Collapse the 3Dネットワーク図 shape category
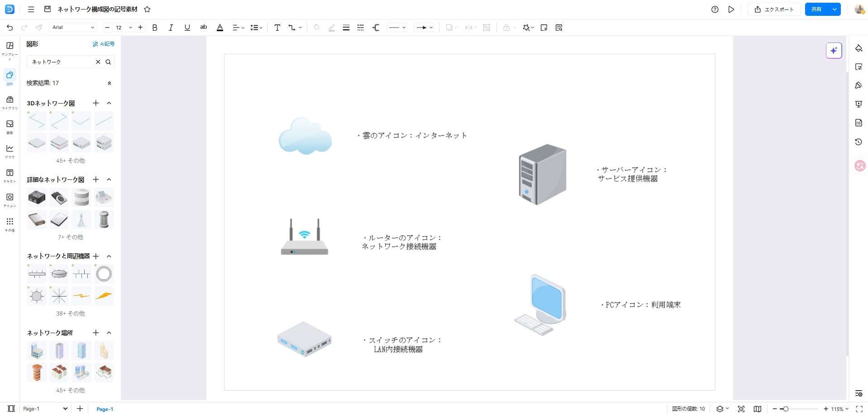868x415 pixels. (109, 103)
